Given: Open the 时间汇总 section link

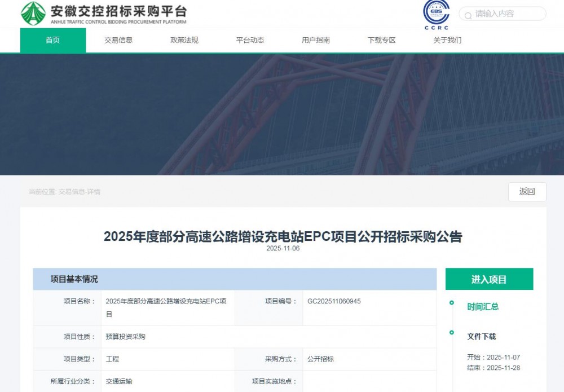Looking at the screenshot, I should [483, 307].
